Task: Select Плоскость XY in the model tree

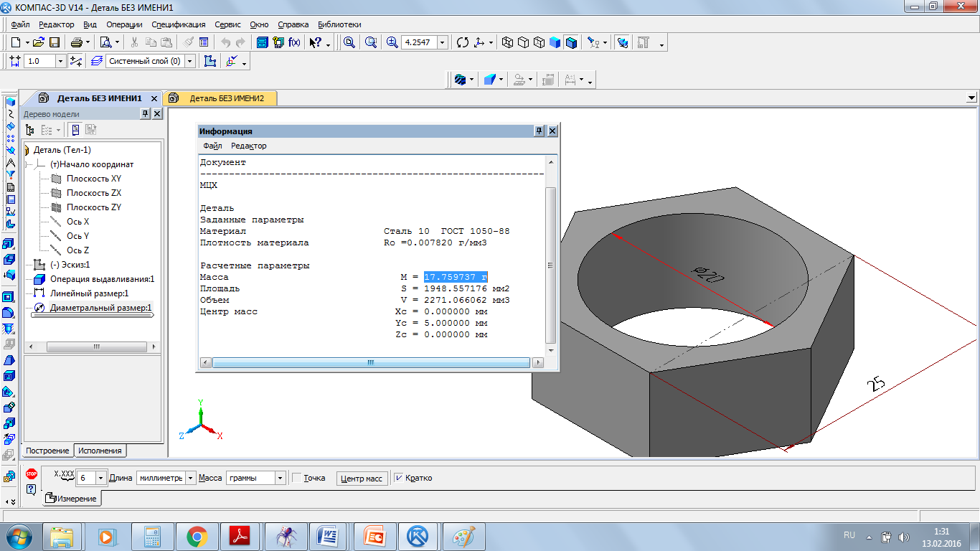Action: pyautogui.click(x=94, y=179)
